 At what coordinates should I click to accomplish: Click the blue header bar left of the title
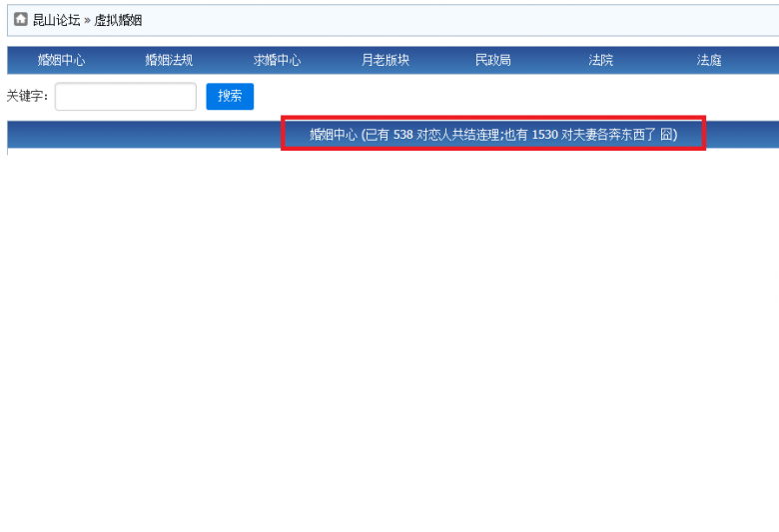[140, 135]
